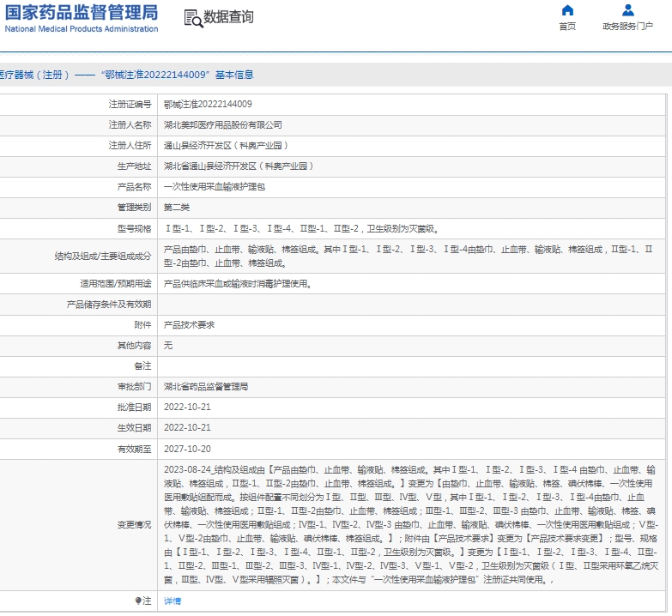Click the 产品储存条件及有效期 row label
Viewport: 672px width, 616px height.
pyautogui.click(x=109, y=305)
